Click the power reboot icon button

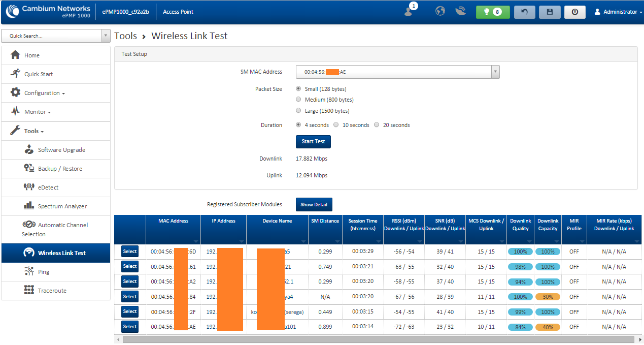[574, 12]
